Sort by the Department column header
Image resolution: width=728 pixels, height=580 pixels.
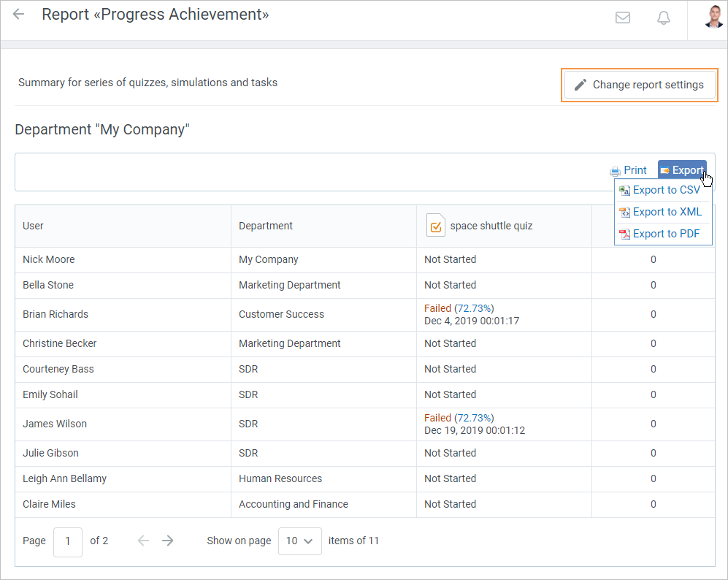pos(266,226)
